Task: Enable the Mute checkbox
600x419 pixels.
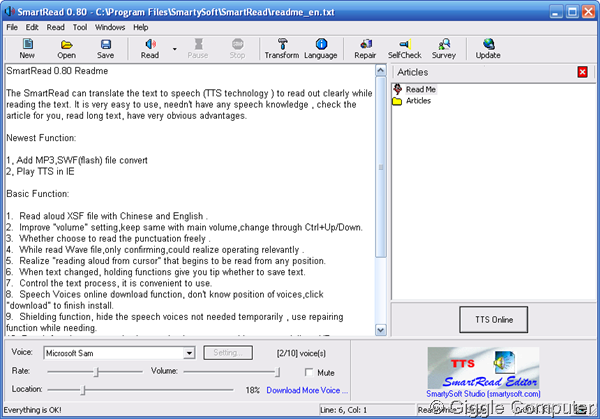Action: [309, 372]
